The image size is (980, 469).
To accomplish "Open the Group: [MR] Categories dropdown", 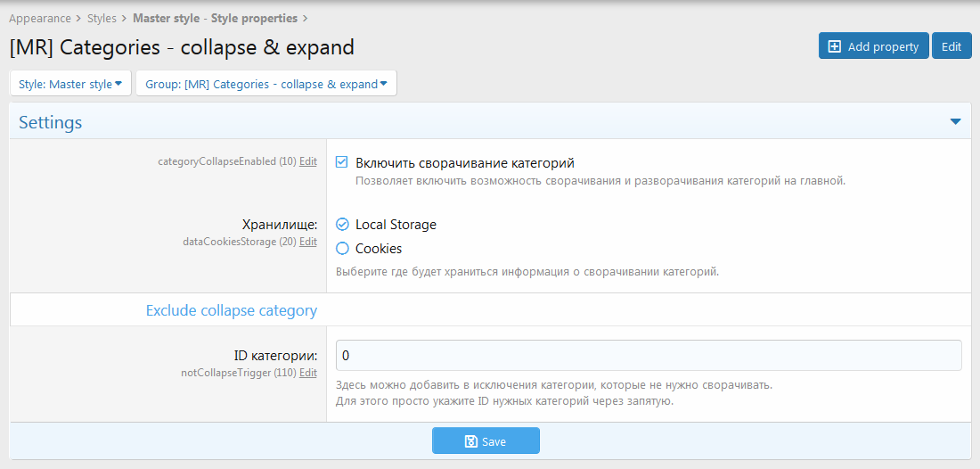I will pos(265,84).
